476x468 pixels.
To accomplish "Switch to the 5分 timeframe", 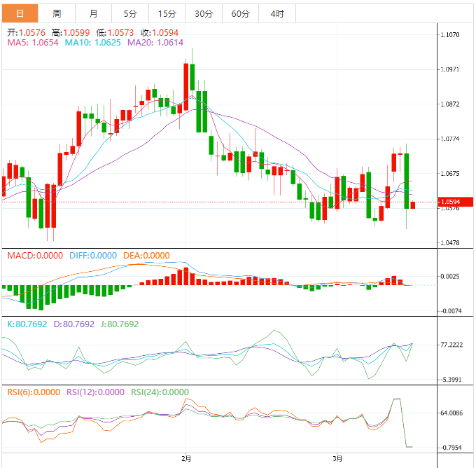I will click(x=130, y=13).
